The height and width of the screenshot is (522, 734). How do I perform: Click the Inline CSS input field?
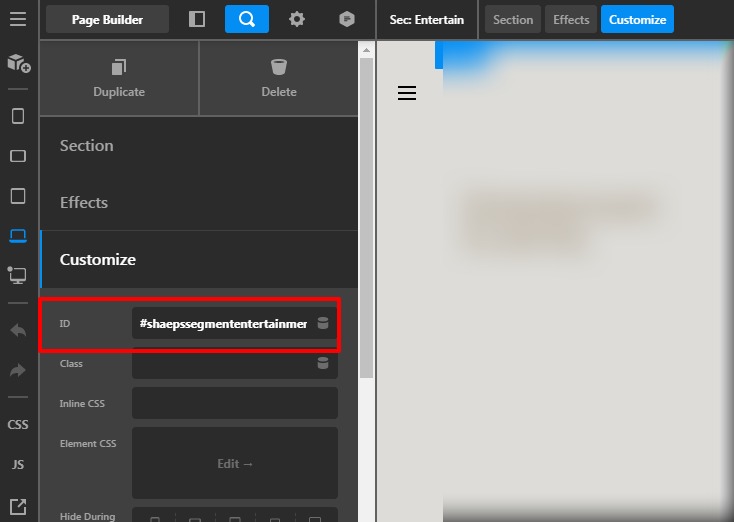tap(234, 403)
